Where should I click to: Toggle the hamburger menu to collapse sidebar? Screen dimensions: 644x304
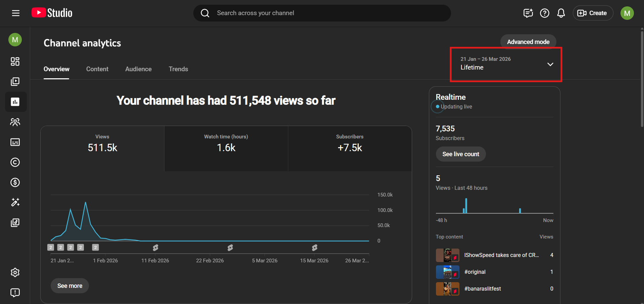pyautogui.click(x=16, y=13)
